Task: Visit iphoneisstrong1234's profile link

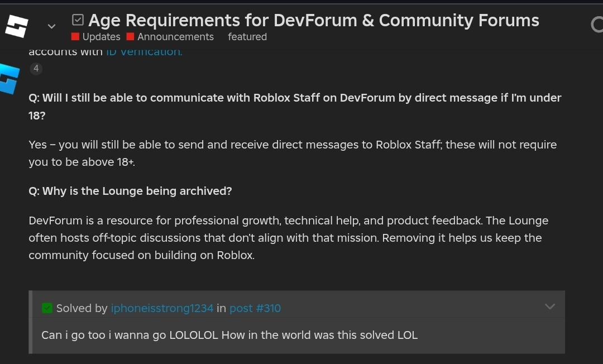Action: [162, 308]
